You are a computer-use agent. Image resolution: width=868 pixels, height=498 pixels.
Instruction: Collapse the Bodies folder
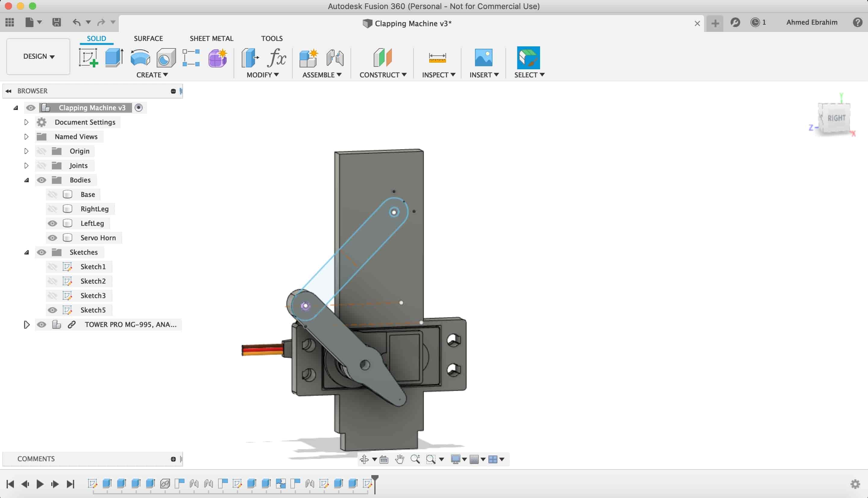(x=26, y=180)
